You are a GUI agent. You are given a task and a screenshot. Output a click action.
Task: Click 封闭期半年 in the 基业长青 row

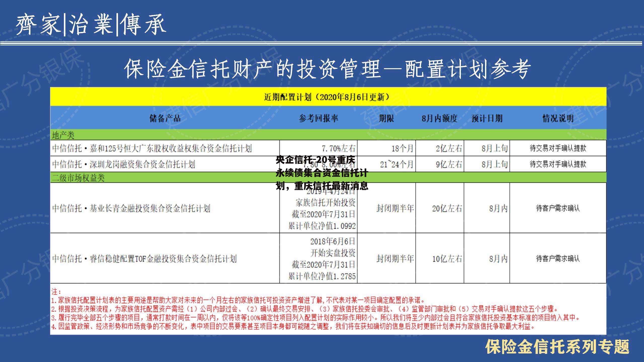(395, 208)
